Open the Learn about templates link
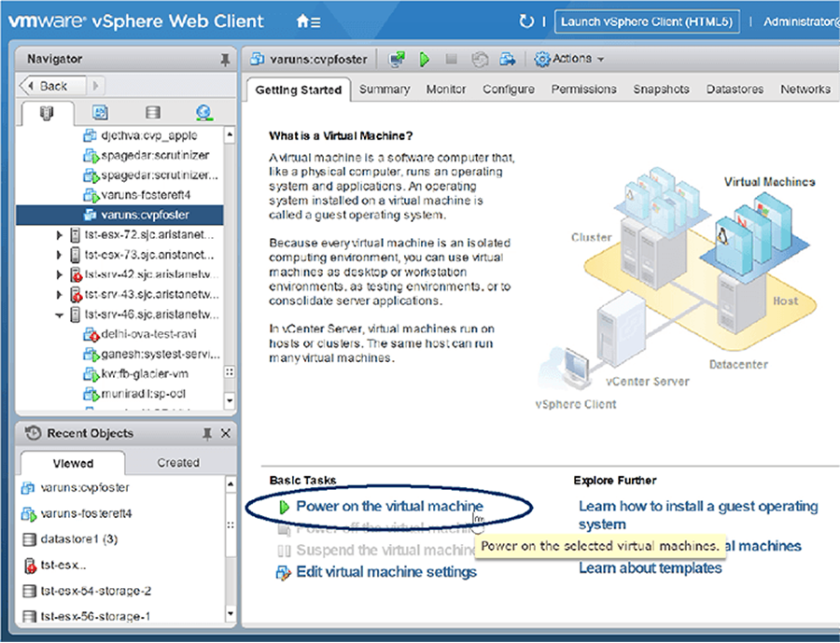Image resolution: width=840 pixels, height=643 pixels. [651, 568]
